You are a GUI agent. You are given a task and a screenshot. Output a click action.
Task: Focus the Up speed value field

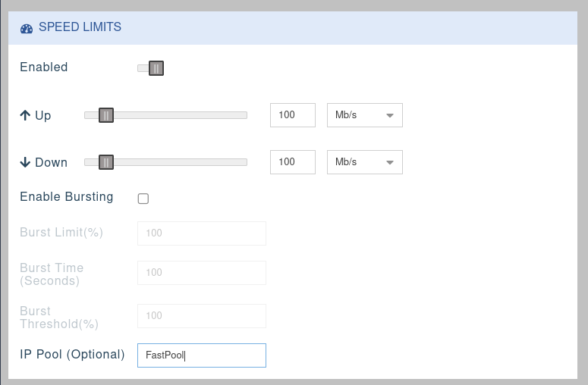pos(292,115)
